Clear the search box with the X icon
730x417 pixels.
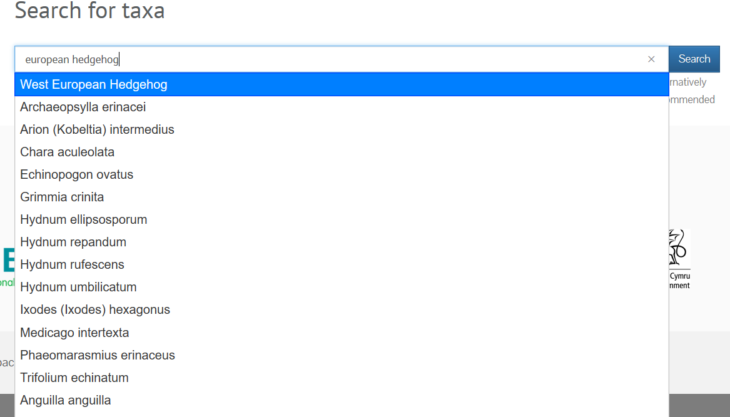click(x=651, y=59)
